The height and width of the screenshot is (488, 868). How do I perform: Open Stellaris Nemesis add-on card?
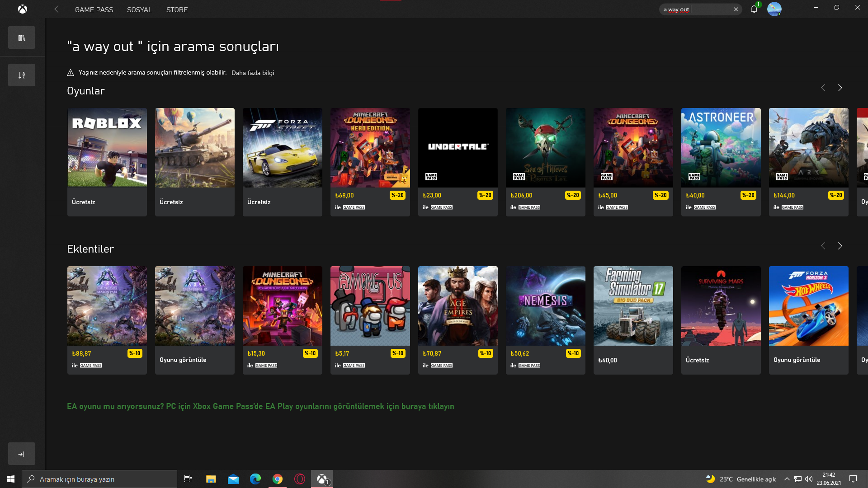(546, 320)
